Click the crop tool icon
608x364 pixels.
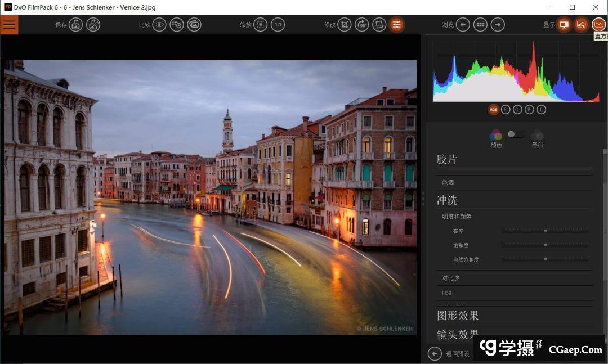(x=345, y=25)
